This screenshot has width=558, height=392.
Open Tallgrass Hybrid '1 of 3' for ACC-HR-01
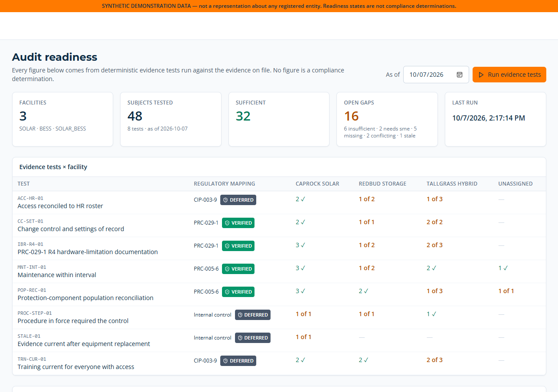[x=434, y=199]
